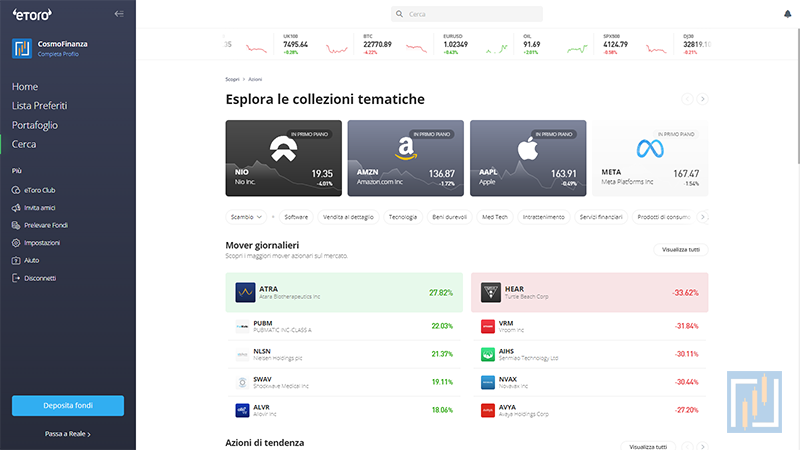
Task: Click the NLSN stock logo
Action: click(242, 354)
